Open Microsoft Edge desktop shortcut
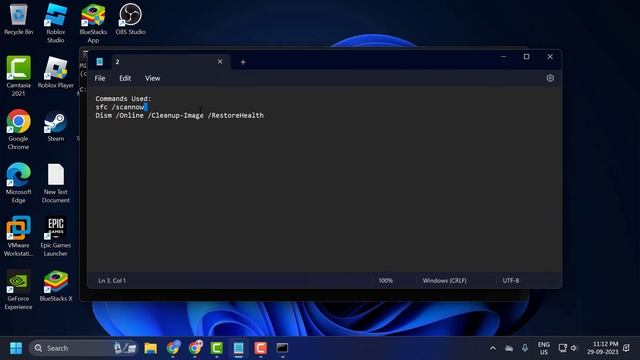The image size is (640, 360). click(x=18, y=183)
